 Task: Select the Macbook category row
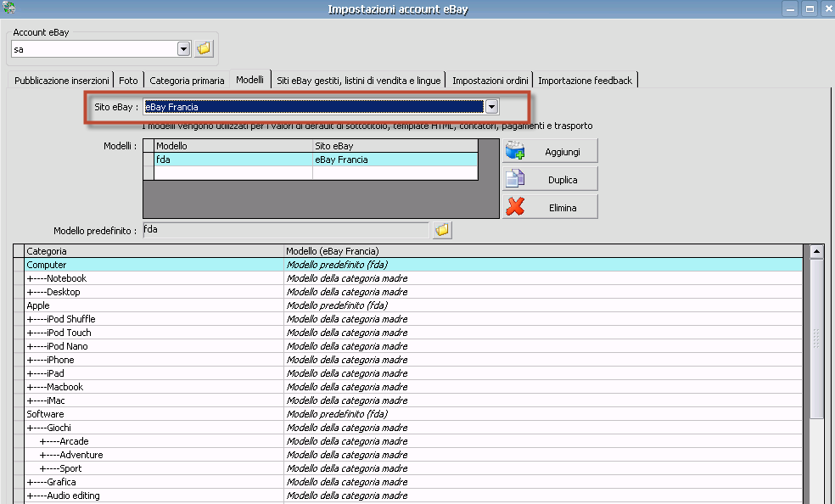153,387
